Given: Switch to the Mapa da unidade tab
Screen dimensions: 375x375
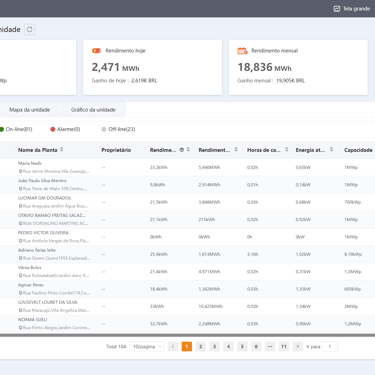Looking at the screenshot, I should click(x=30, y=110).
